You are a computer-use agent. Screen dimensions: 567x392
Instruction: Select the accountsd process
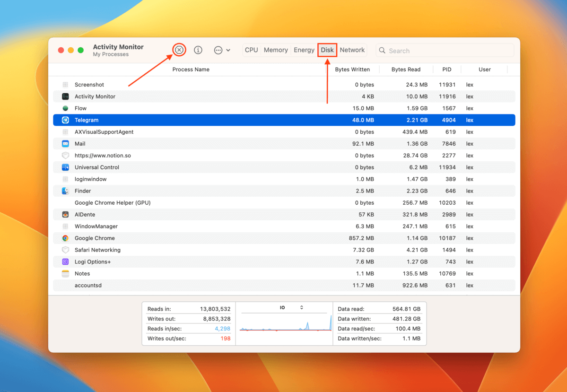tap(88, 285)
